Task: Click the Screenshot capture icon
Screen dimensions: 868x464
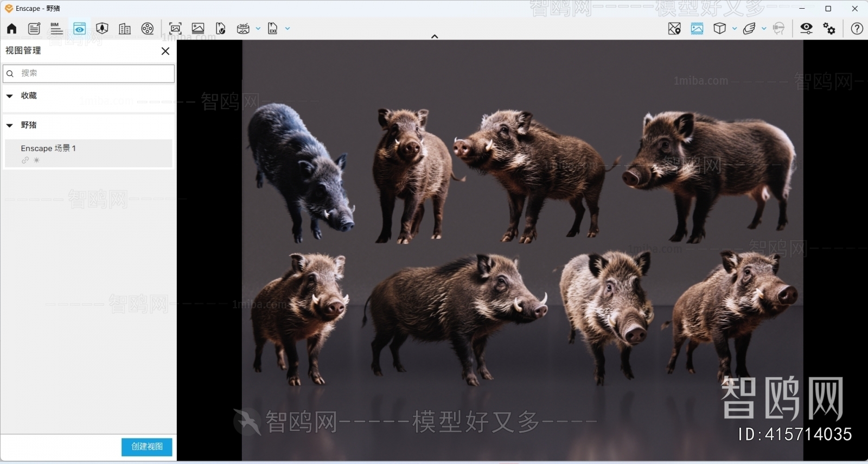Action: click(175, 29)
